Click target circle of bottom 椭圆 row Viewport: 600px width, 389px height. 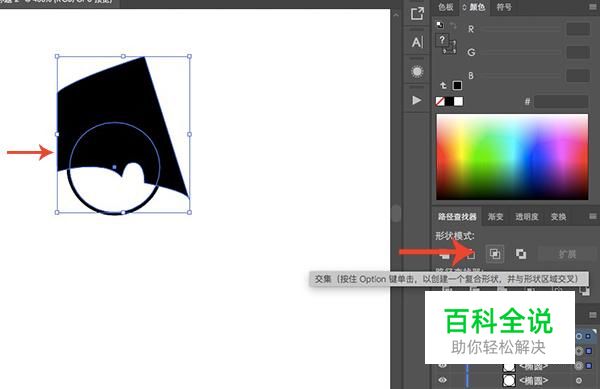[579, 380]
